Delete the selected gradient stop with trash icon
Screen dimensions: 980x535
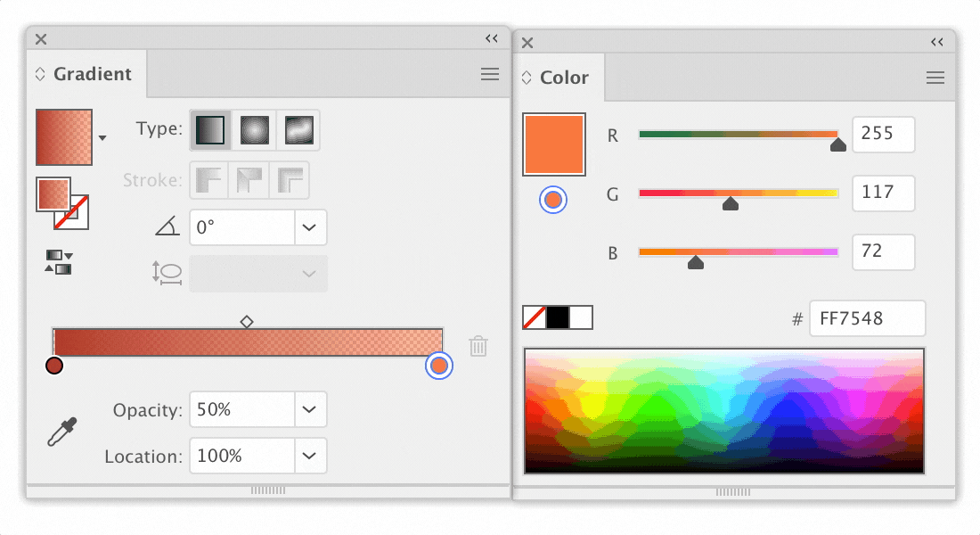point(478,346)
